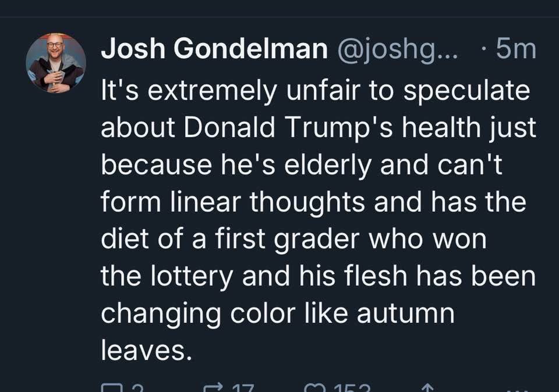Click the final word "leaves."

click(x=146, y=351)
